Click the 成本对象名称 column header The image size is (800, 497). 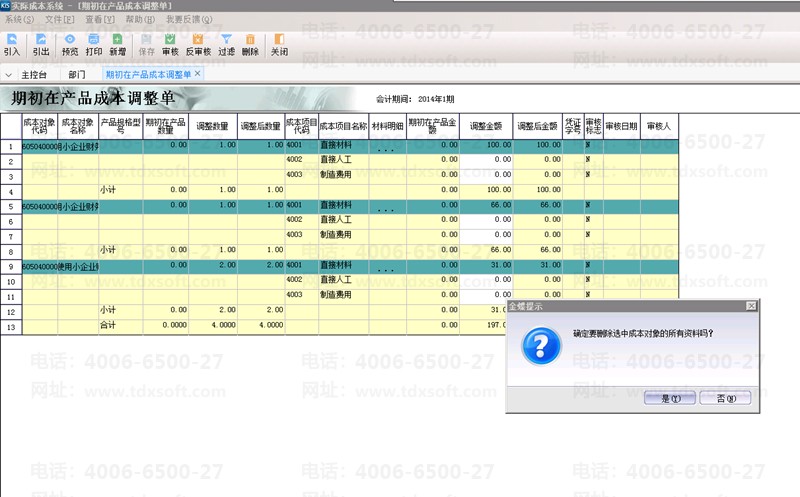click(78, 126)
